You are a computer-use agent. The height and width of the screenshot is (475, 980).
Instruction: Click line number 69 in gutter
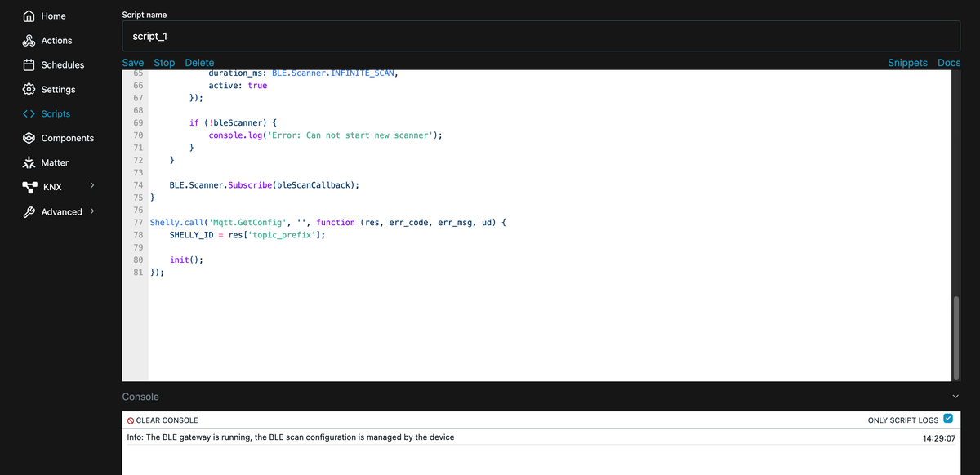[x=137, y=122]
